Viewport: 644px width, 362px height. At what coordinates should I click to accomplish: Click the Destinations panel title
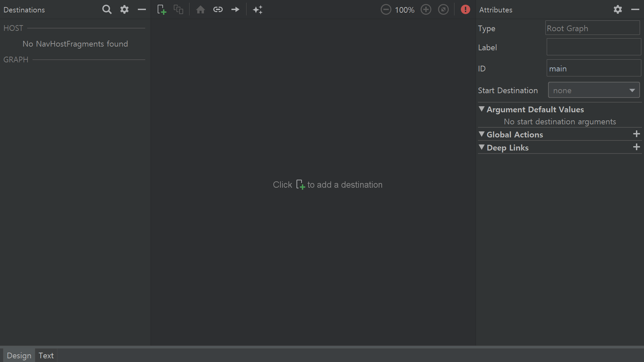[24, 10]
